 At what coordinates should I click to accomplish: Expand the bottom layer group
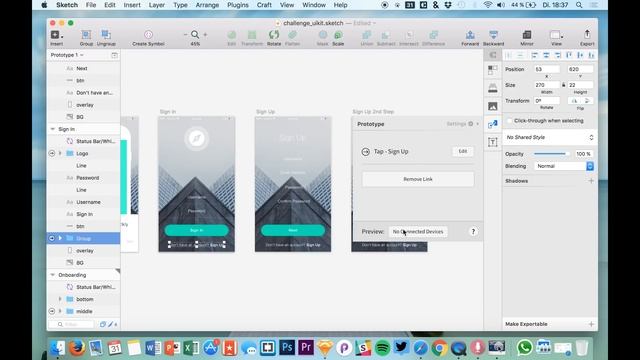(60, 299)
